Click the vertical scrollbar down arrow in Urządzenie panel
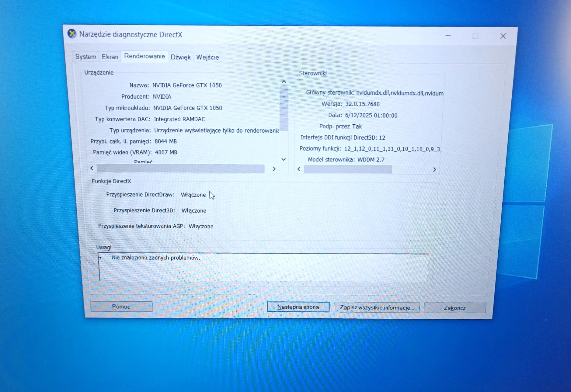The height and width of the screenshot is (392, 571). point(284,159)
